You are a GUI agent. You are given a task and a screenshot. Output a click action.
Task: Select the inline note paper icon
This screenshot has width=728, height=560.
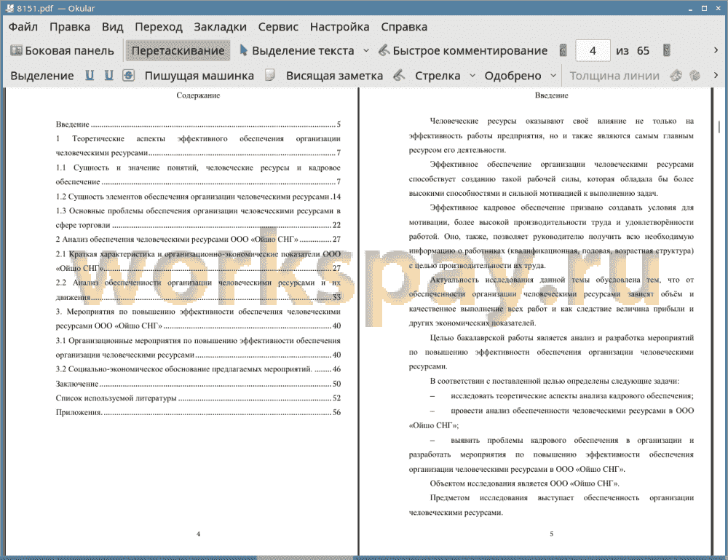(270, 75)
